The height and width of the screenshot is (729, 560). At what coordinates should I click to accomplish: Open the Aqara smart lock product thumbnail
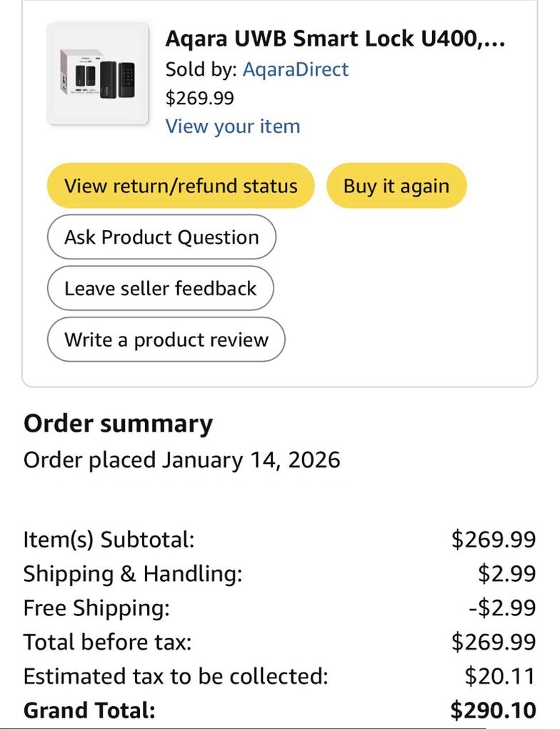click(x=97, y=74)
